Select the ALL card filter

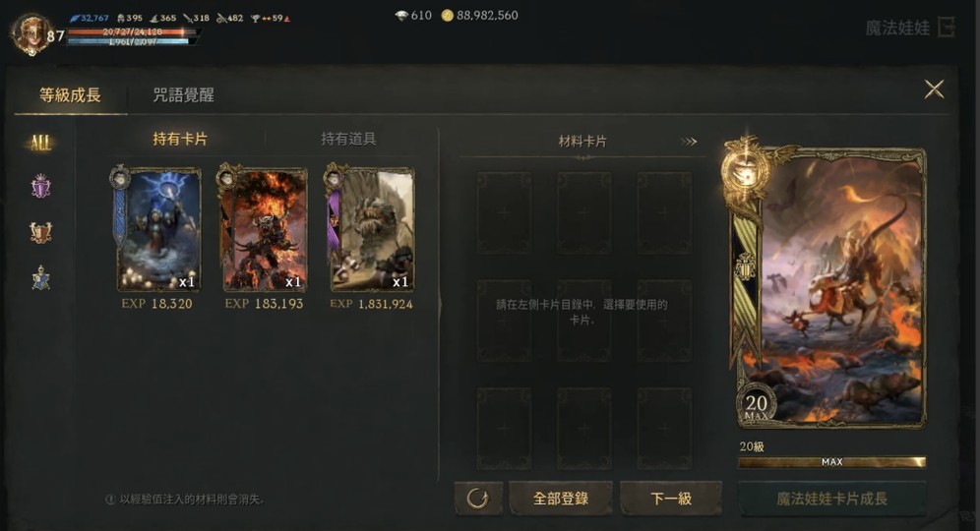[40, 143]
